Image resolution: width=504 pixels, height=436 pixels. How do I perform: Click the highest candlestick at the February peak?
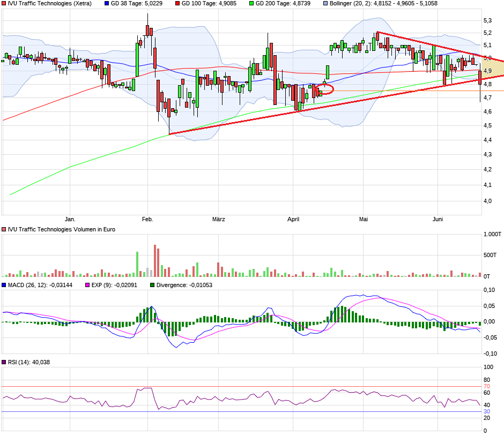(x=147, y=31)
